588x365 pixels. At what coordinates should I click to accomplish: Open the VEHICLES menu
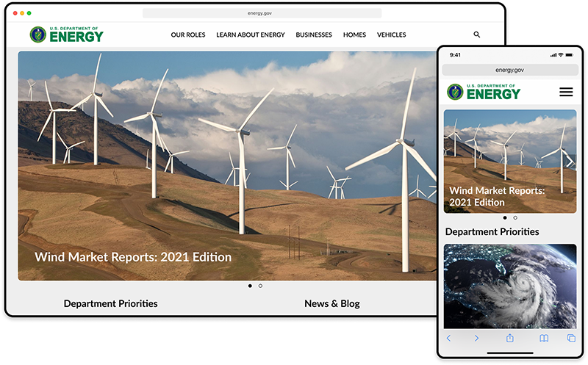(392, 35)
